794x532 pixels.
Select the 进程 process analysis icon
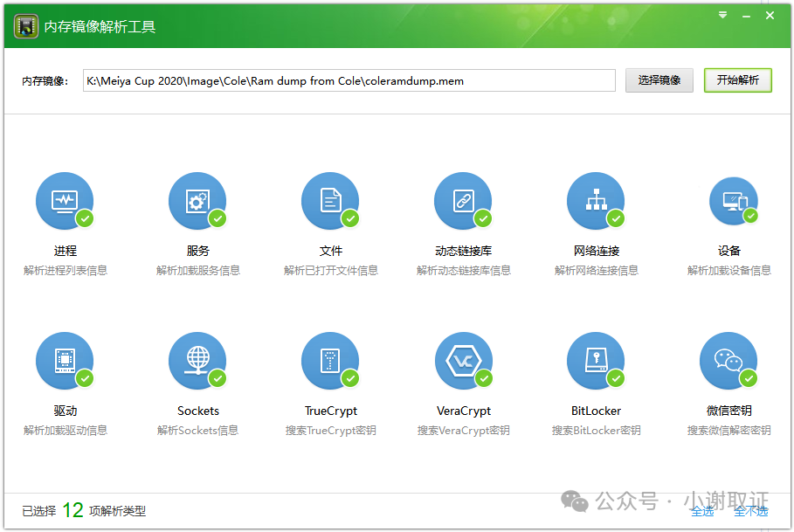(65, 201)
